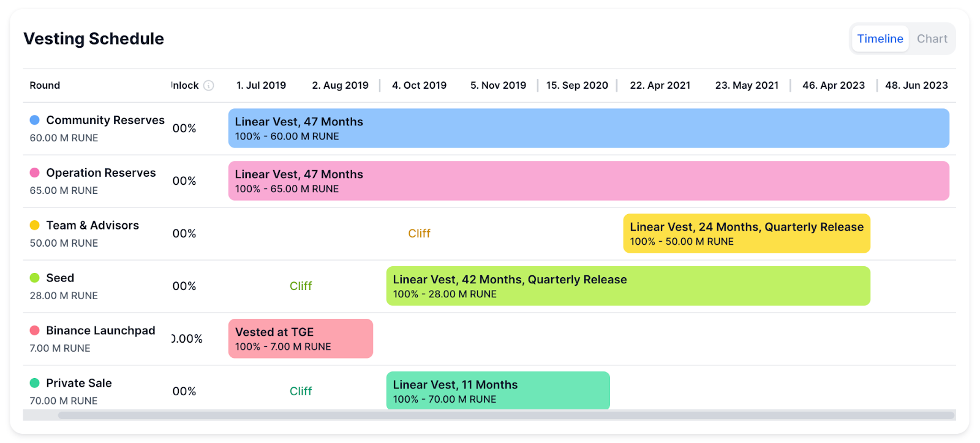
Task: Click the Community Reserves round name
Action: point(105,120)
